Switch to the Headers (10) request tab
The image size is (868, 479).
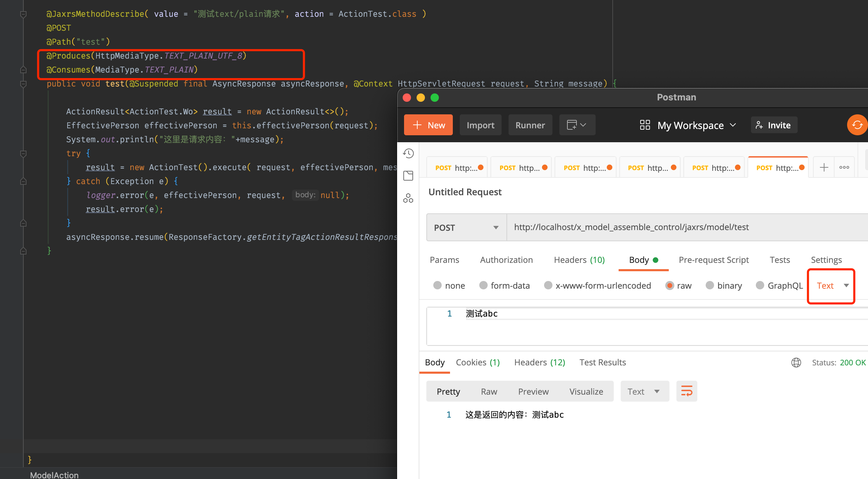pos(579,260)
